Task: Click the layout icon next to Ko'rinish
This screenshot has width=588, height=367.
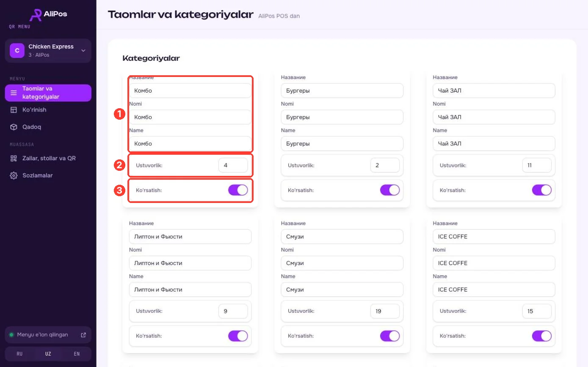Action: pos(14,110)
